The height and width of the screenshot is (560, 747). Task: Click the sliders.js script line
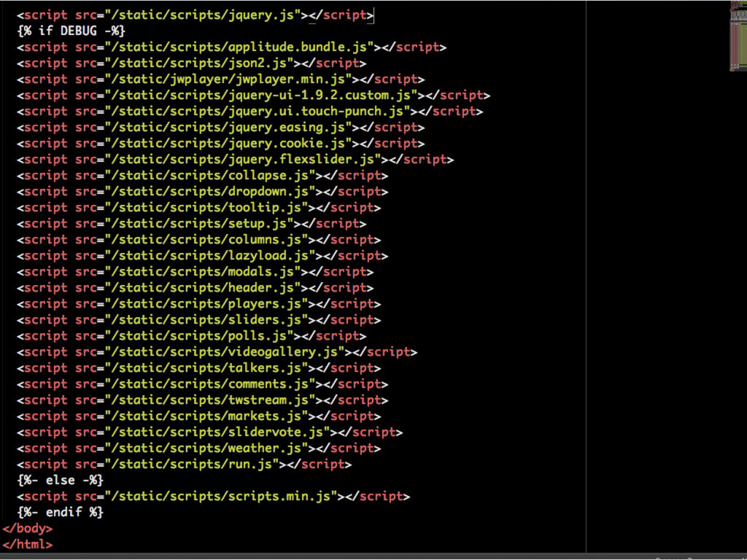point(198,320)
